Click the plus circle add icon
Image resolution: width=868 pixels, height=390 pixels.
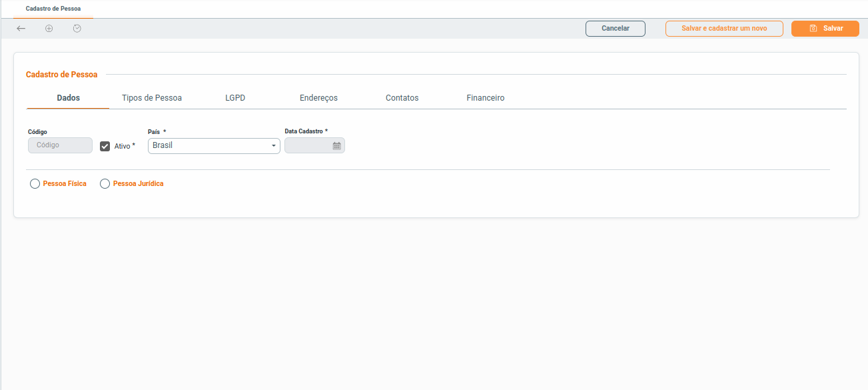click(49, 29)
